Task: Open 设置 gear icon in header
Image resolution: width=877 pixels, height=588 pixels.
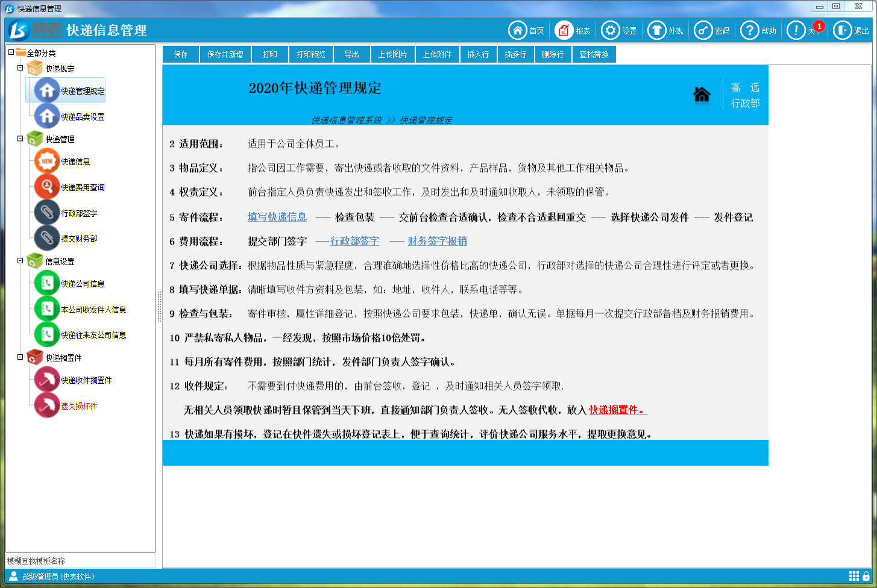Action: click(x=611, y=30)
